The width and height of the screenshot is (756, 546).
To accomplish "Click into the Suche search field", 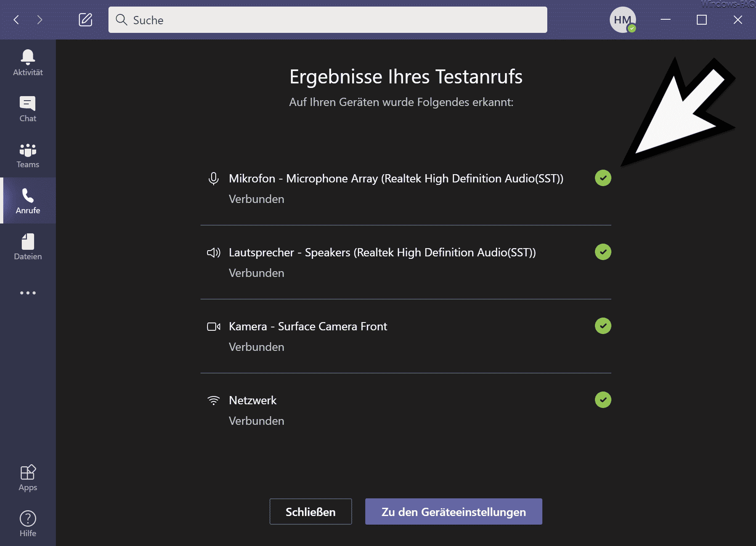I will [x=327, y=20].
